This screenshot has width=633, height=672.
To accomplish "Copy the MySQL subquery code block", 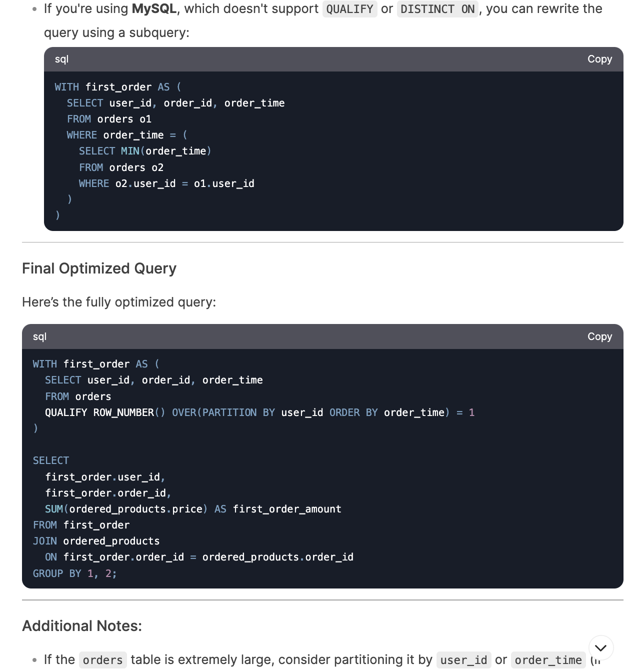I will (599, 59).
